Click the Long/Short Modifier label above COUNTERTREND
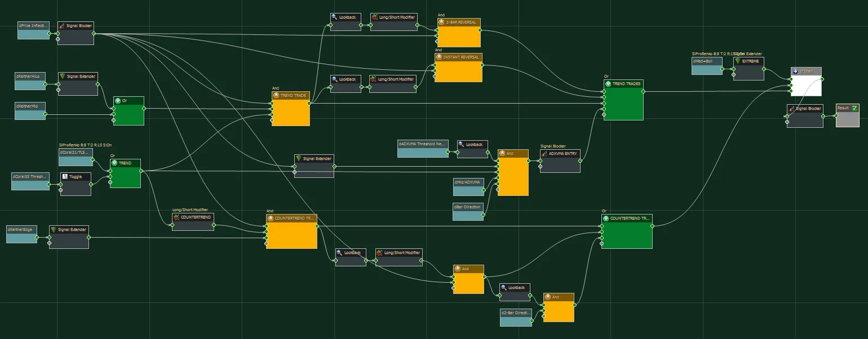This screenshot has height=339, width=868. tap(190, 210)
